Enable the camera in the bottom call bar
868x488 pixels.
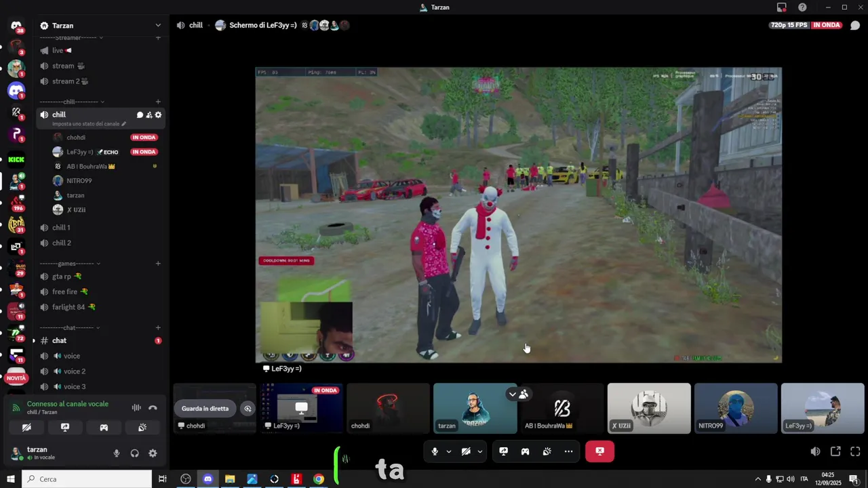tap(466, 451)
